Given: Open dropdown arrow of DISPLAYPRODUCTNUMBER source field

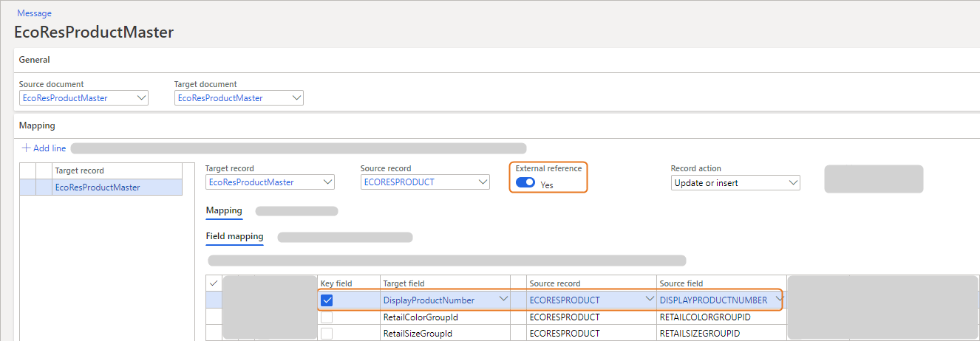Looking at the screenshot, I should [780, 300].
